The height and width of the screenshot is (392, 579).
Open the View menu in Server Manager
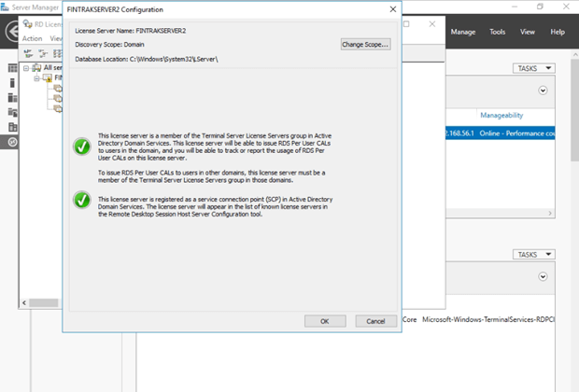pyautogui.click(x=528, y=32)
